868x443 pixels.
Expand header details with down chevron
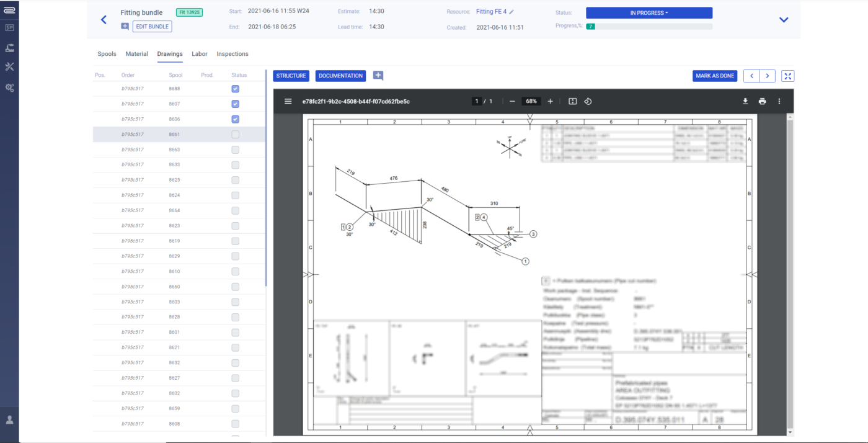784,20
